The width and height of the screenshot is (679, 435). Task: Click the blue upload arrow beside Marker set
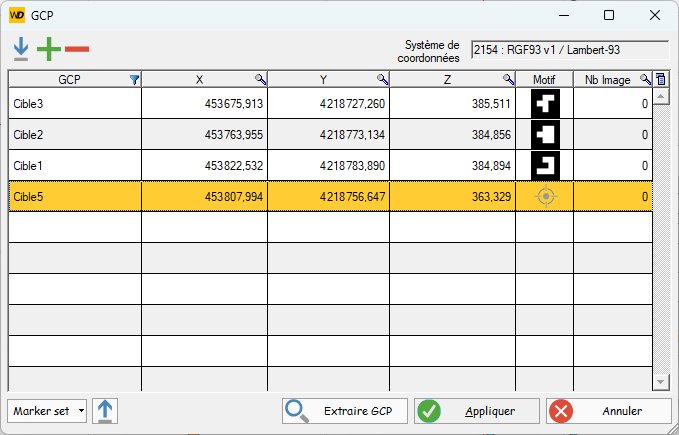coord(107,411)
